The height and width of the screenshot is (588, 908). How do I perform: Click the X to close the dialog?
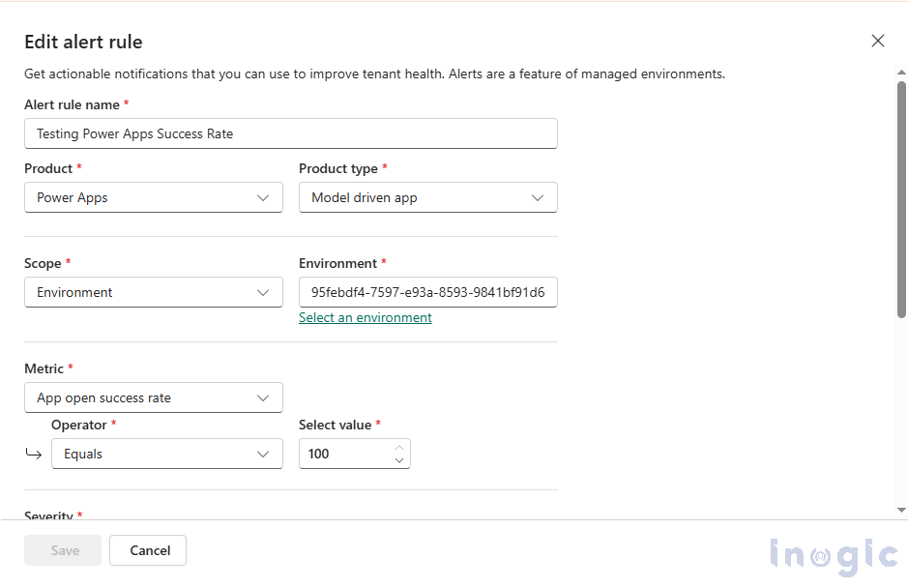point(877,41)
